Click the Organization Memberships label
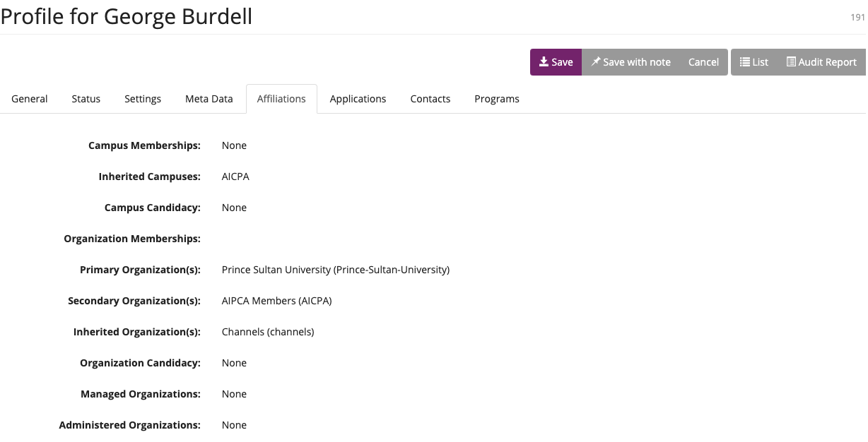 click(x=132, y=239)
